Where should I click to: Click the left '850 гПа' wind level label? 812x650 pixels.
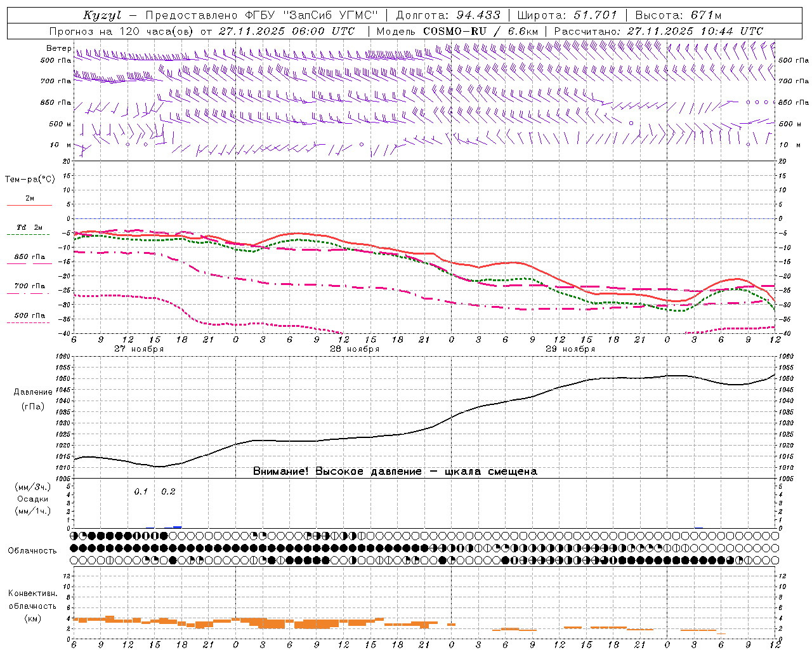pos(56,102)
